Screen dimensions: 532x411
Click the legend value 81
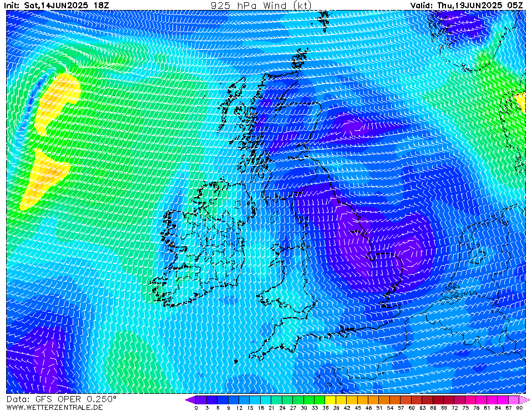tap(487, 408)
